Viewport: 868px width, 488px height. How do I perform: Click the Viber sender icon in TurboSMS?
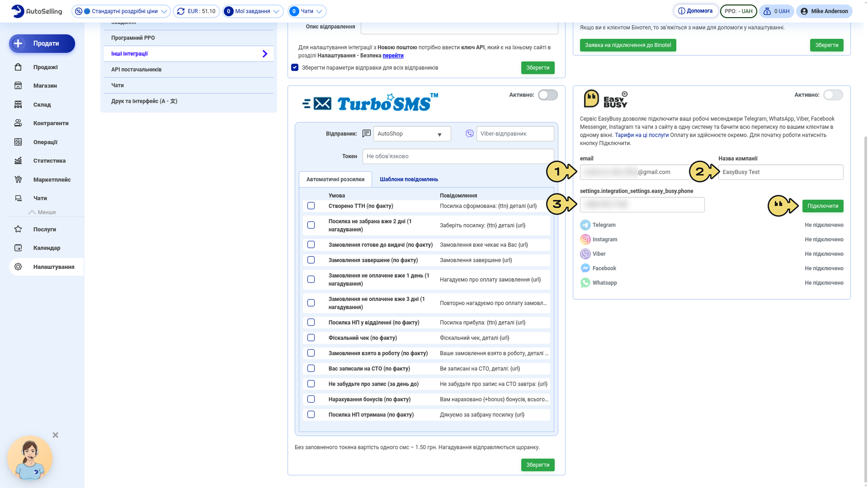470,134
